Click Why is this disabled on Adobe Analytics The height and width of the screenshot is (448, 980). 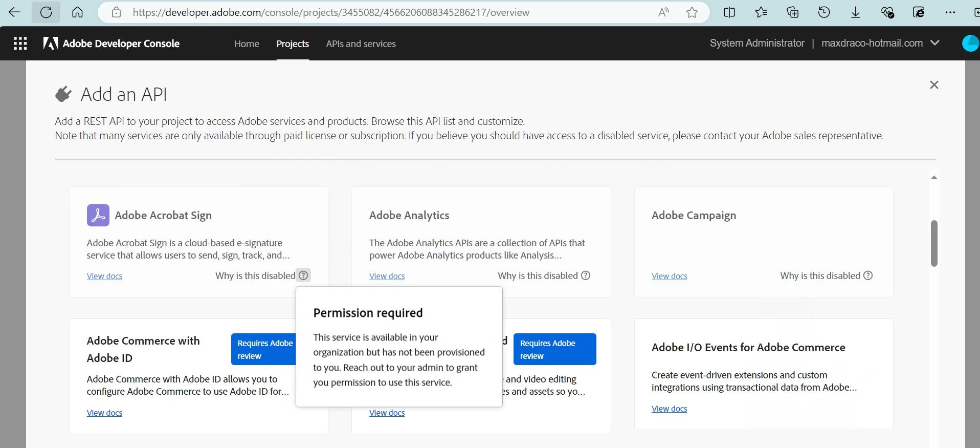click(x=538, y=275)
